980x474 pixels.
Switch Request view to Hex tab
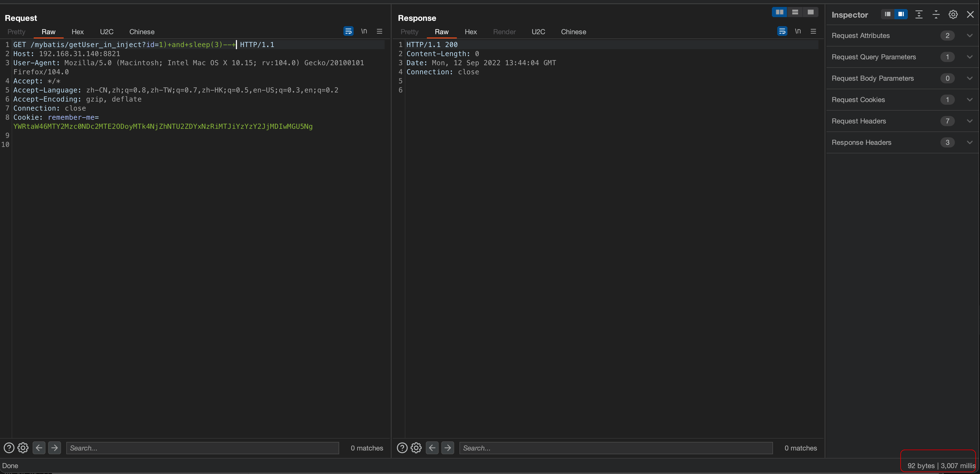point(78,32)
